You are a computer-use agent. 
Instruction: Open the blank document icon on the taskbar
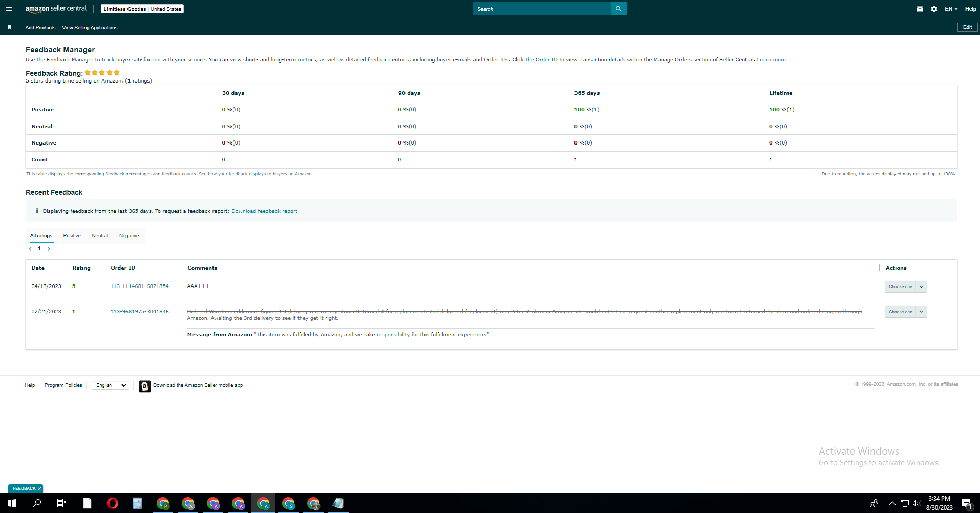[x=87, y=503]
